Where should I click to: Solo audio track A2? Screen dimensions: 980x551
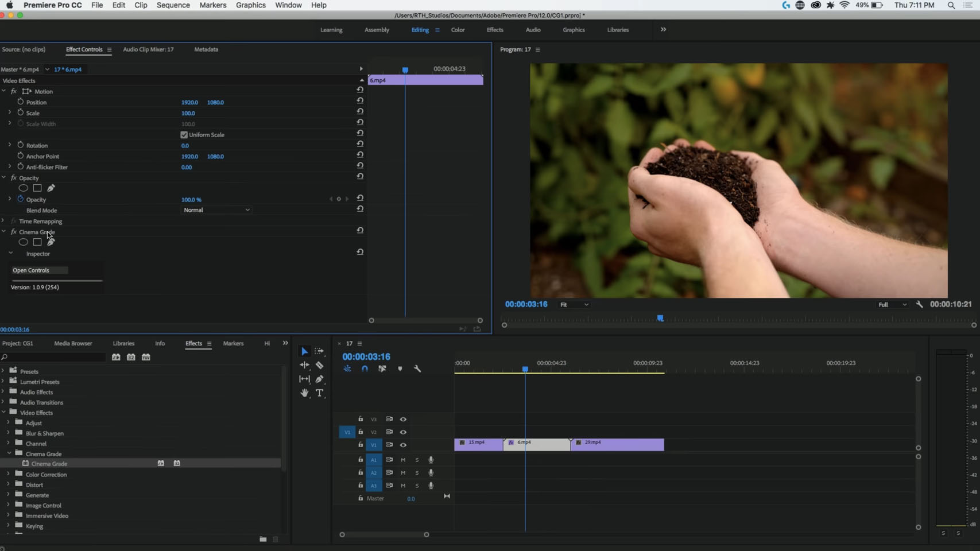click(417, 473)
